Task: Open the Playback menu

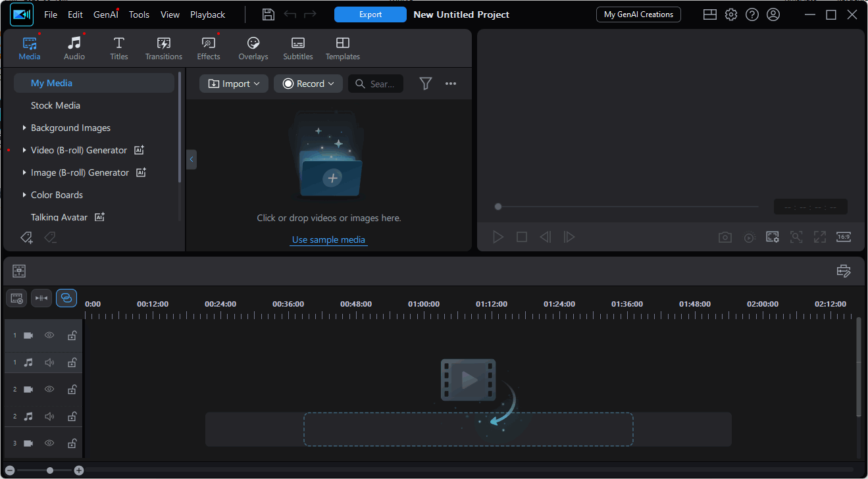Action: click(207, 14)
